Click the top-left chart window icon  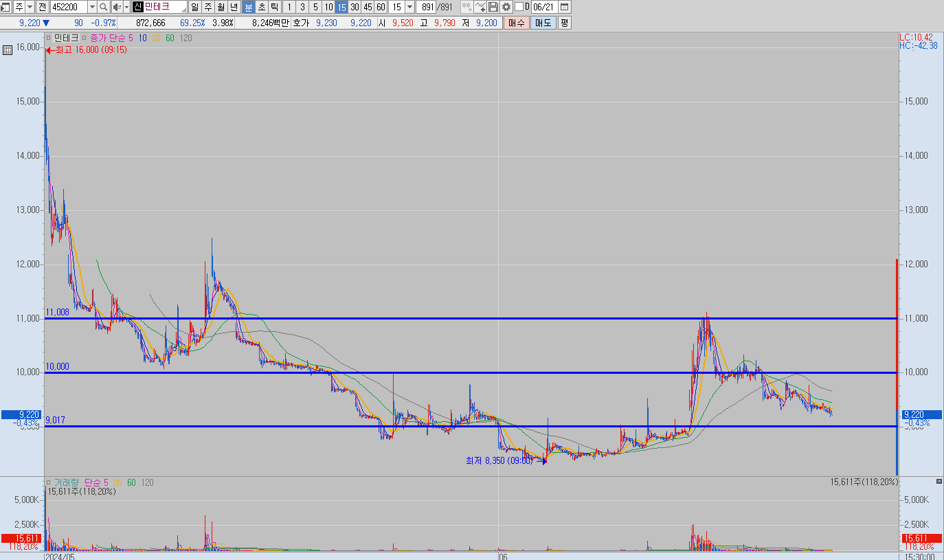click(6, 7)
